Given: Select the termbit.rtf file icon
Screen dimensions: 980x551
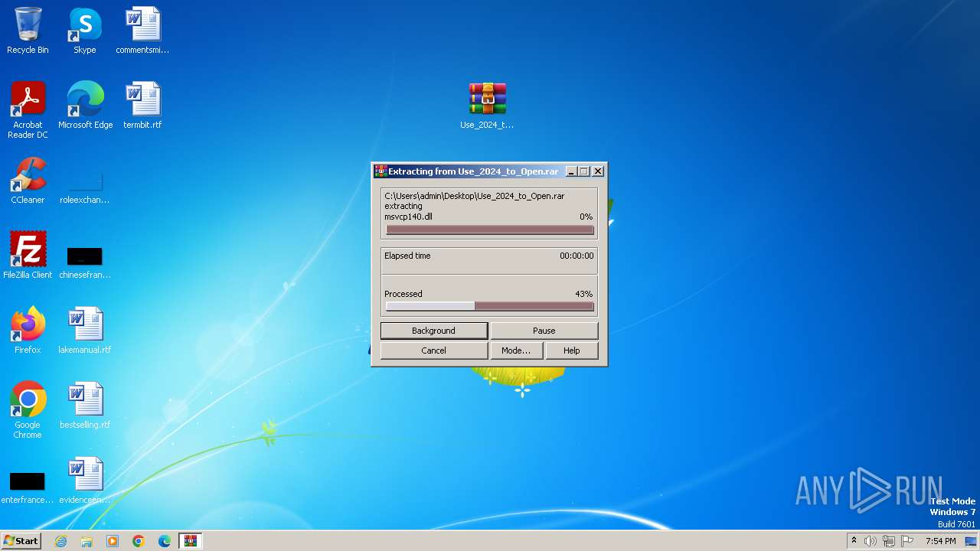Looking at the screenshot, I should (142, 105).
